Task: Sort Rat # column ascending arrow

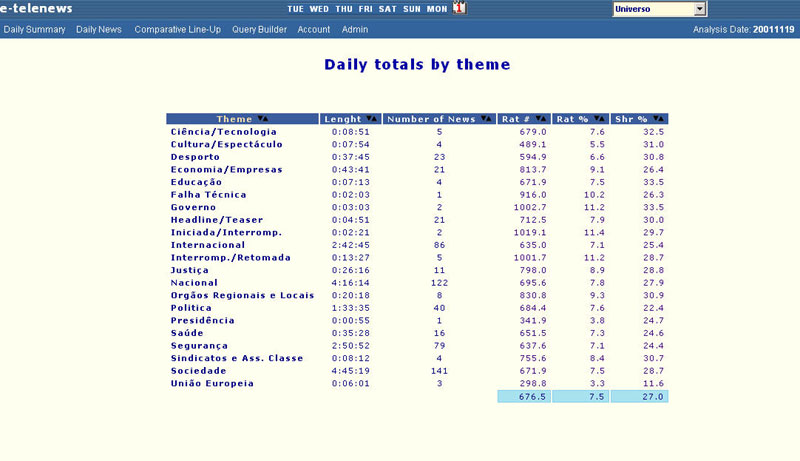Action: tap(543, 118)
